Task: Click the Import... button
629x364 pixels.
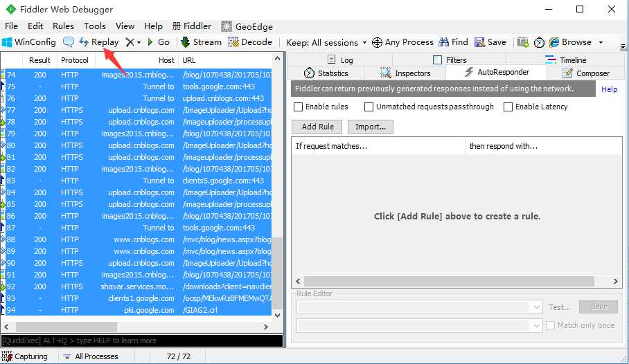Action: pos(371,127)
